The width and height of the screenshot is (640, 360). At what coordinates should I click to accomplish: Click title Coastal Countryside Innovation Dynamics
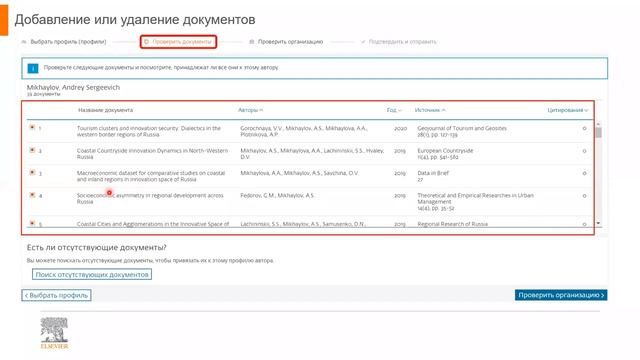click(152, 153)
